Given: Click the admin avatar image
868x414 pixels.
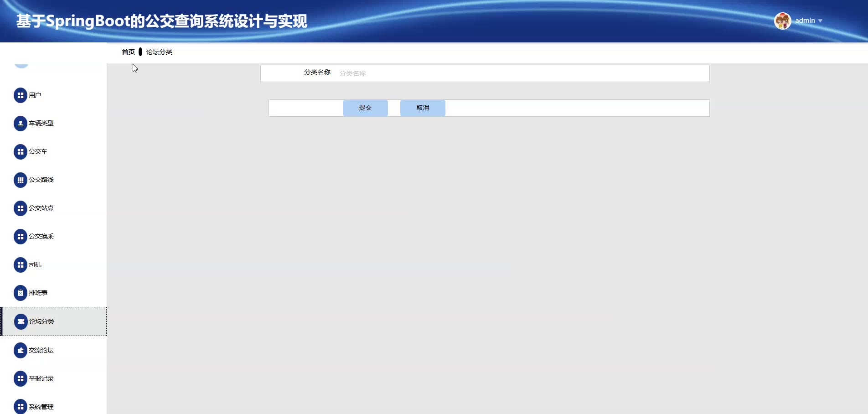Looking at the screenshot, I should [783, 21].
